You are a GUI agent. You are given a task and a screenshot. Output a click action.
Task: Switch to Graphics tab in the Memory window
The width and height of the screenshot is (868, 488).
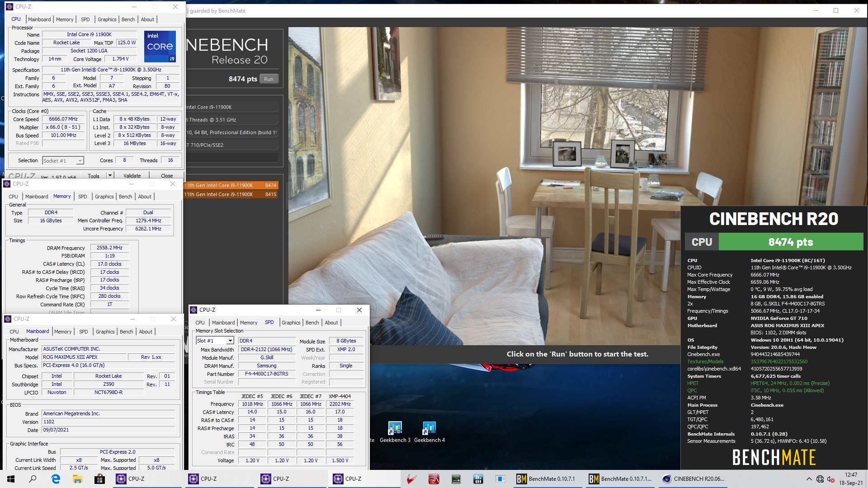104,197
